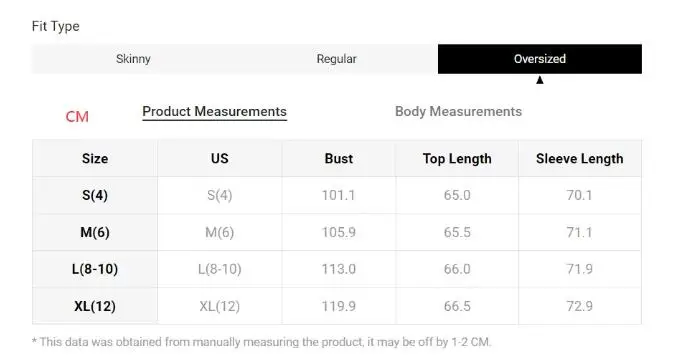The width and height of the screenshot is (690, 363).
Task: Click the Fit Type heading label
Action: pyautogui.click(x=55, y=26)
